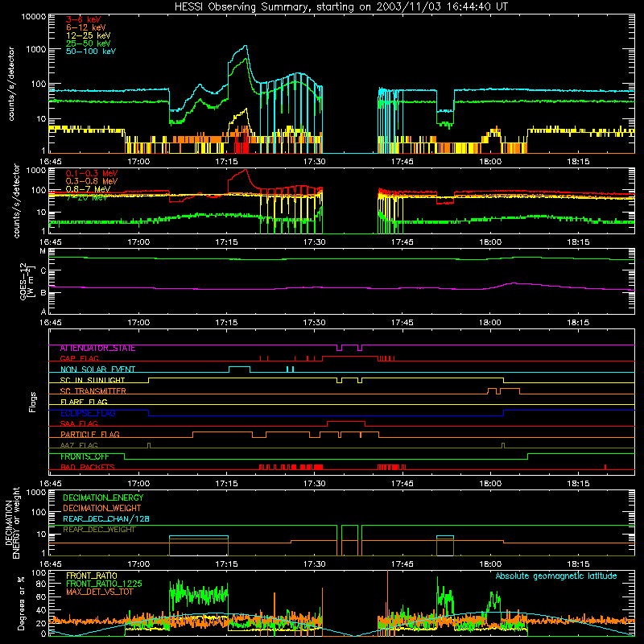Pick the SC_IN_SUNLIGHT flag label

93,380
